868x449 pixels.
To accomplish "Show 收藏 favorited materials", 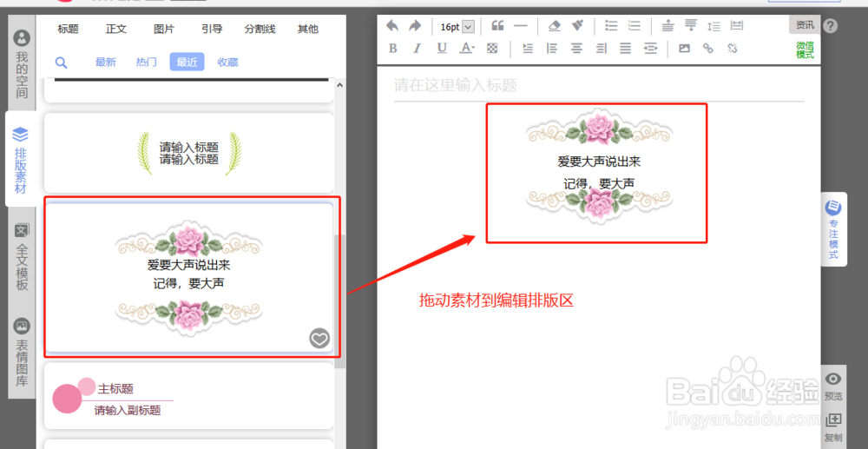I will tap(227, 63).
